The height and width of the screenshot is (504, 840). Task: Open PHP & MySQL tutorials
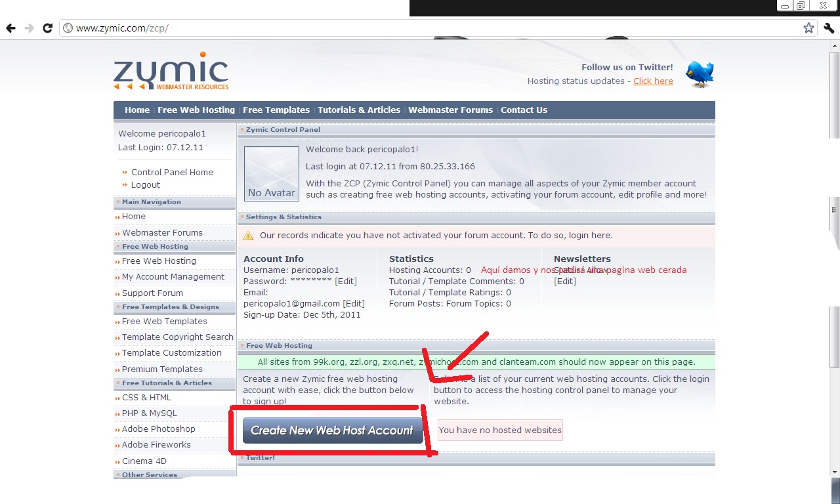pos(150,413)
